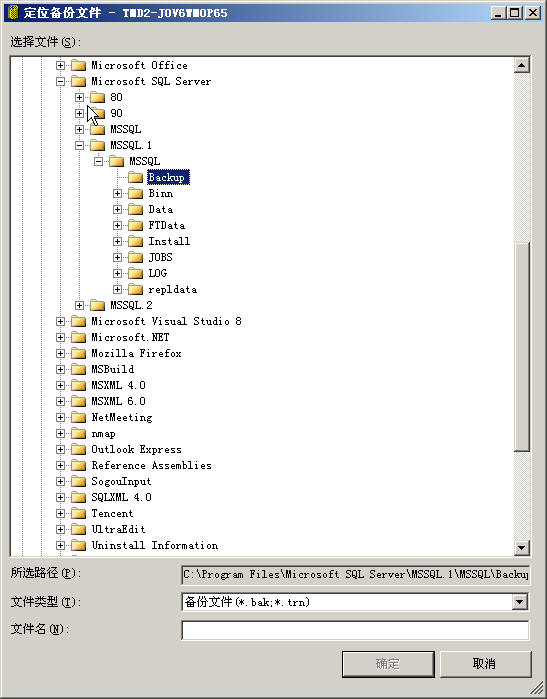Select the Mozilla Firefox label

click(136, 354)
